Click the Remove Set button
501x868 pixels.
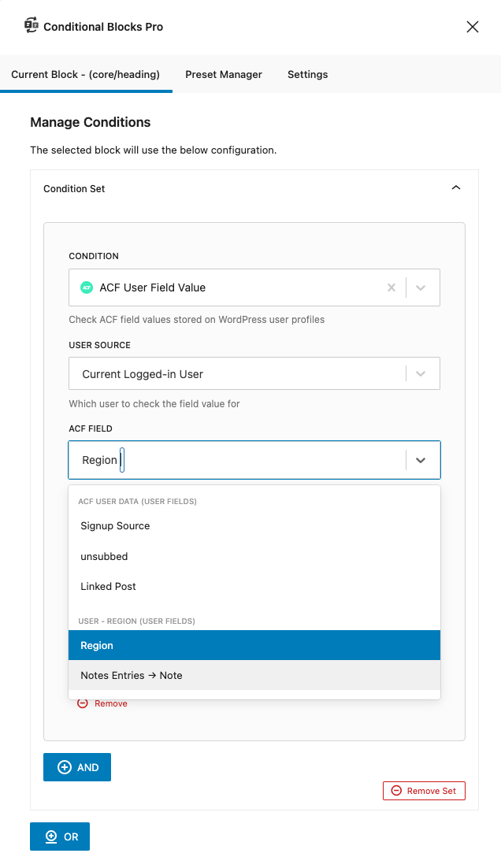point(424,790)
